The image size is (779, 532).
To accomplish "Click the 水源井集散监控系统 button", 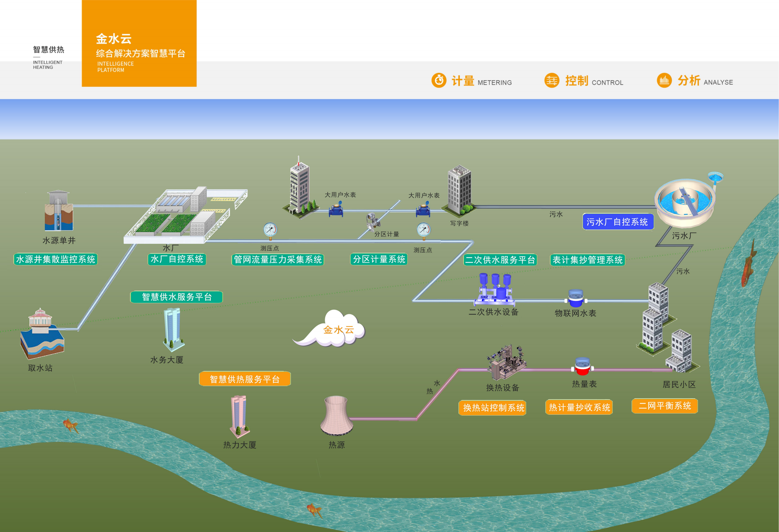I will click(56, 259).
